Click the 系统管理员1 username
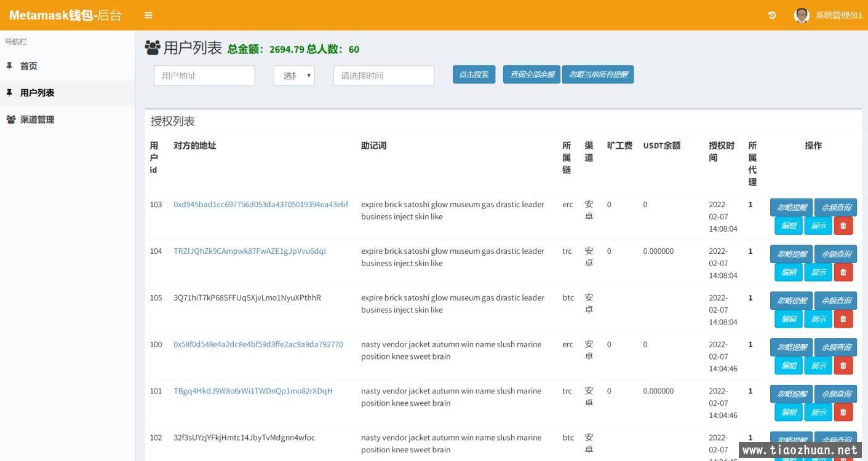 [x=838, y=15]
